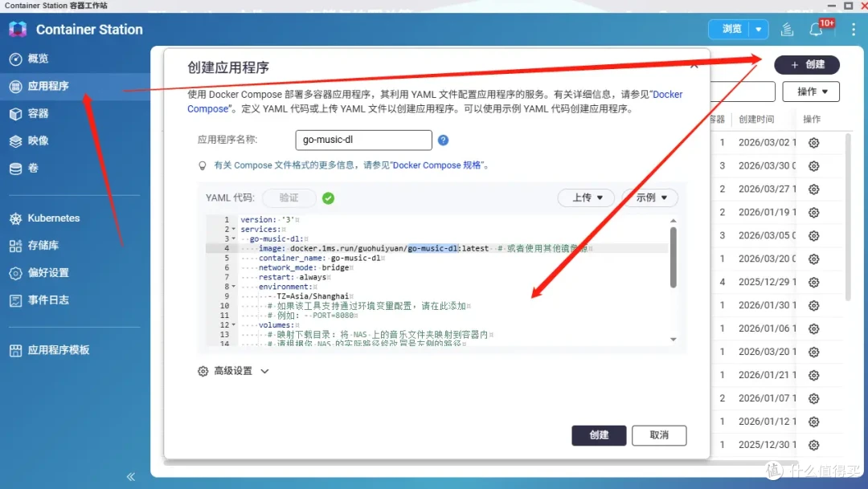The height and width of the screenshot is (489, 868).
Task: Collapse go-music-dl fold at line 3
Action: pyautogui.click(x=234, y=239)
